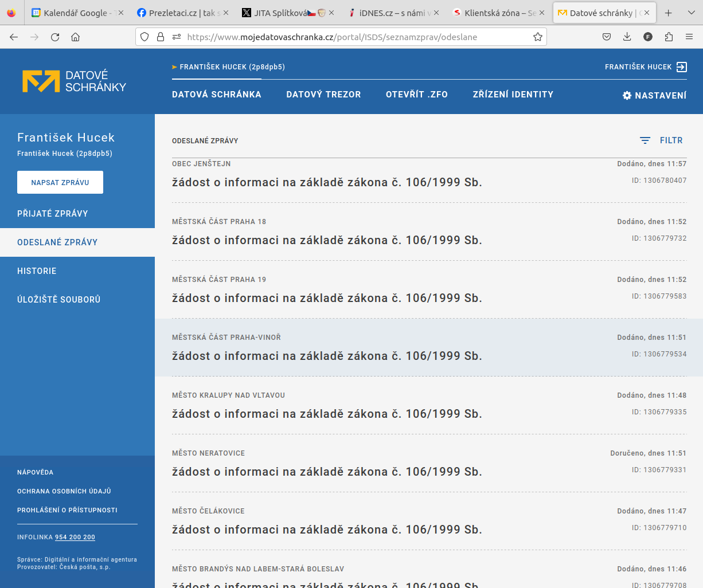Open the message sent to Obec Jenštejn
Viewport: 703px width, 588px height.
[429, 180]
